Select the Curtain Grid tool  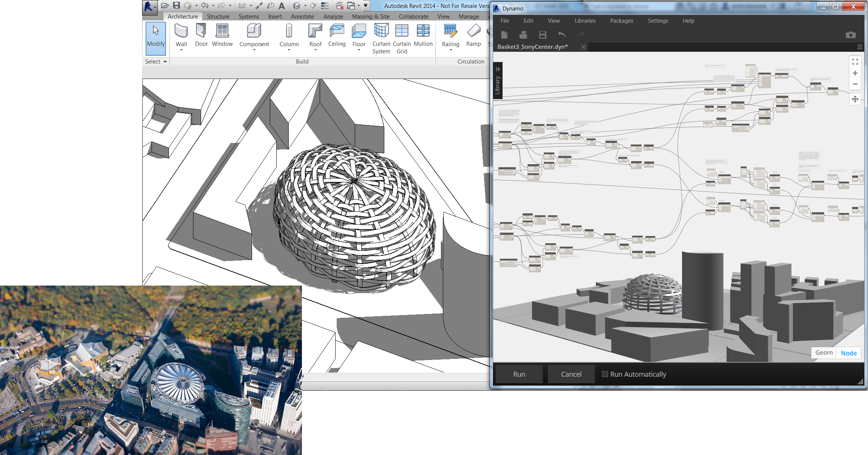402,39
